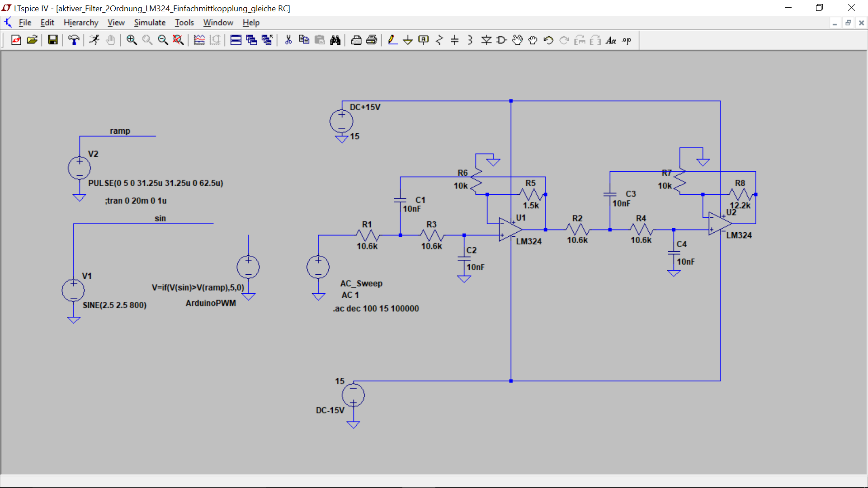Screen dimensions: 868x488
Task: Select the Move hand tool
Action: 518,40
